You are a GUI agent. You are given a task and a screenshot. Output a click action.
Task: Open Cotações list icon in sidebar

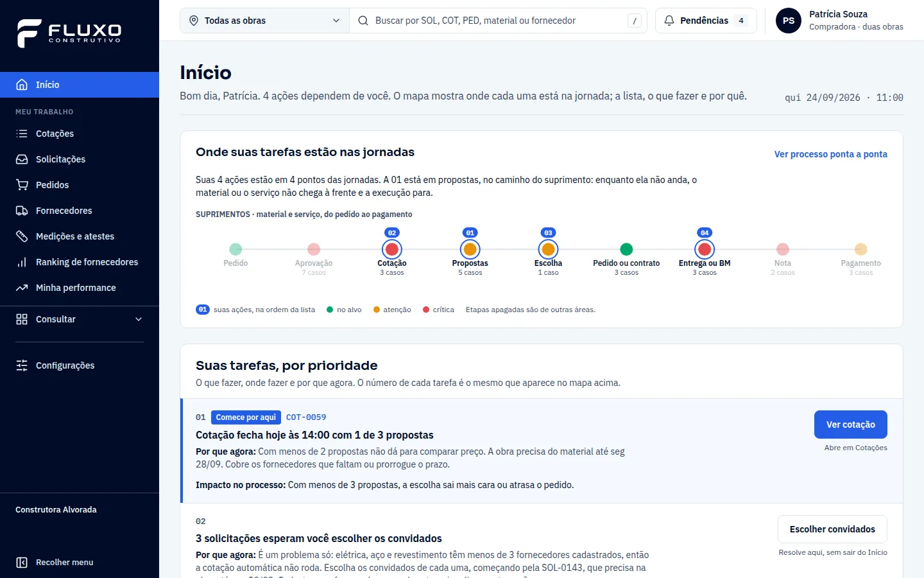[22, 134]
